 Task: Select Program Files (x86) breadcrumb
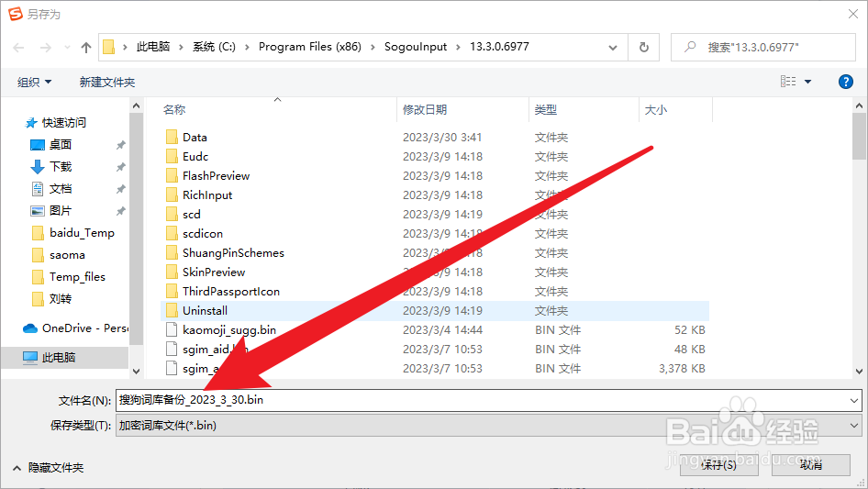pyautogui.click(x=310, y=47)
